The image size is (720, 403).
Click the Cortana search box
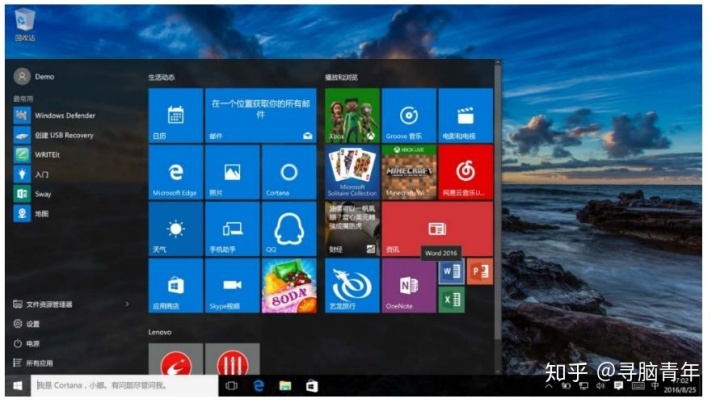124,386
